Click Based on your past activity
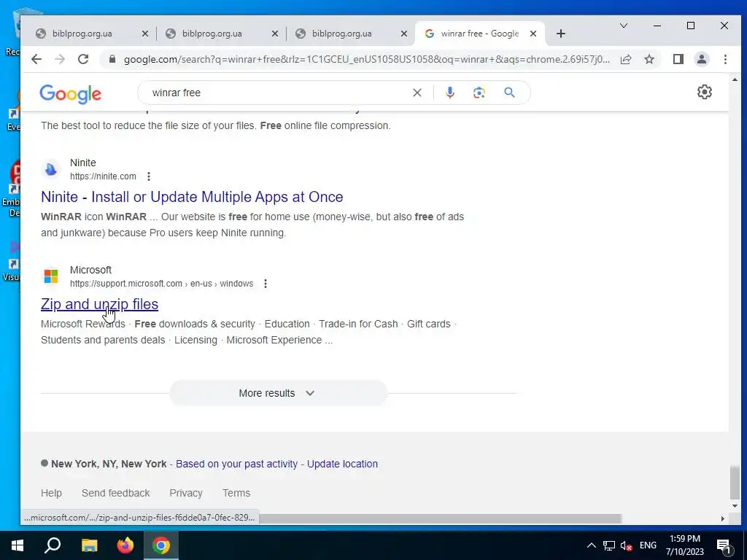Image resolution: width=747 pixels, height=560 pixels. (236, 464)
